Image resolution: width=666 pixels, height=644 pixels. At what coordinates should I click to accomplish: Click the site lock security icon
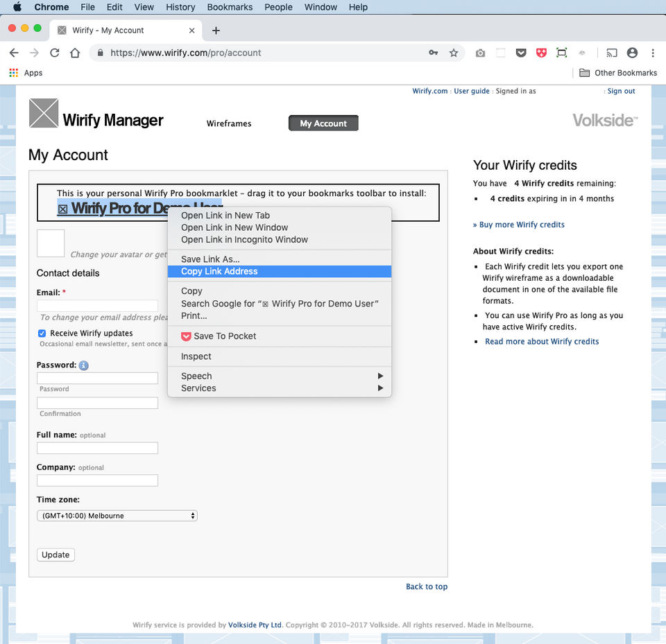100,53
